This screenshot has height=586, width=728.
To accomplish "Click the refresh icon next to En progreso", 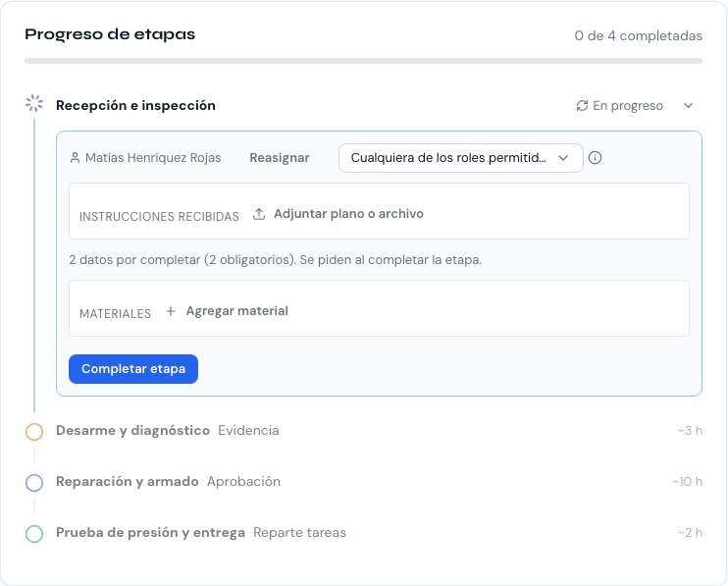I will tap(582, 106).
